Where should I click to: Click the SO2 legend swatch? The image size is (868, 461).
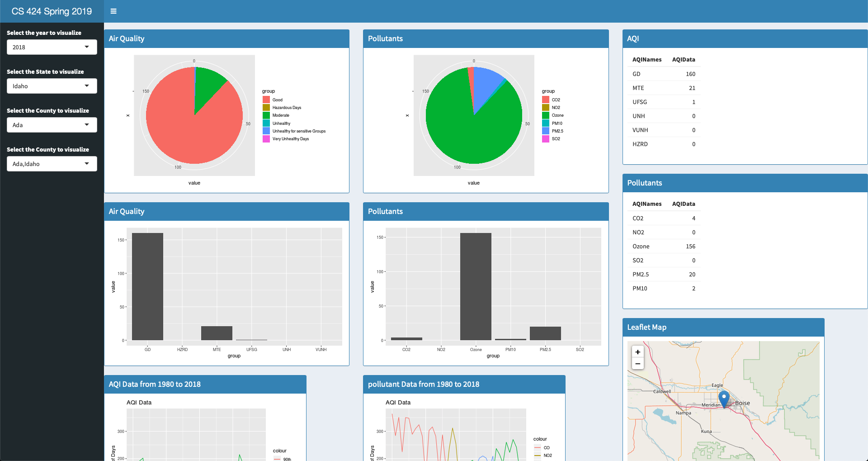[546, 139]
